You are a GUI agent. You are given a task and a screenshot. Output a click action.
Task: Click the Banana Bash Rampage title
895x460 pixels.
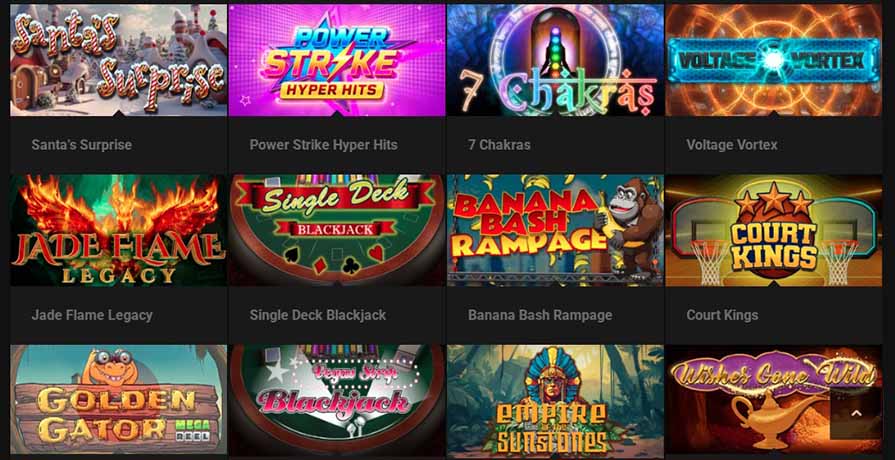540,315
